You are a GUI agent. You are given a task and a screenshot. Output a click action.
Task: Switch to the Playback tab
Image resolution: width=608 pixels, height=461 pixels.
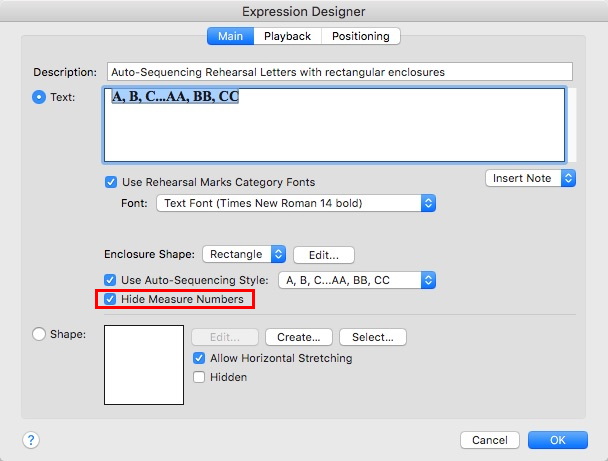click(287, 36)
